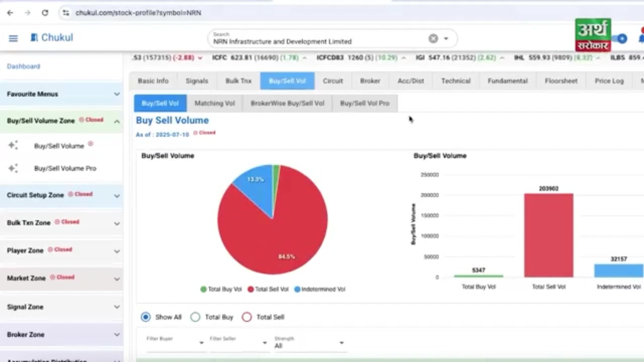Expand the Player Zone section
The height and width of the screenshot is (362, 644).
click(61, 250)
